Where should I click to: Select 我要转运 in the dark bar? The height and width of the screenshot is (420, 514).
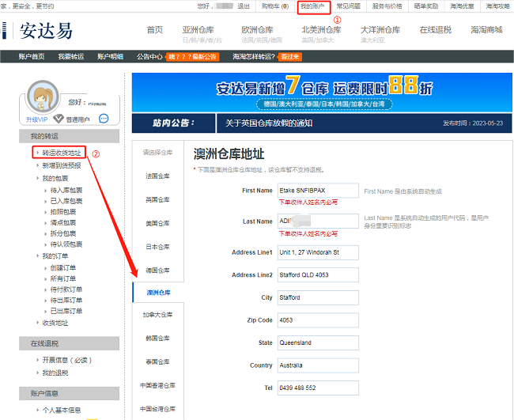[x=71, y=56]
